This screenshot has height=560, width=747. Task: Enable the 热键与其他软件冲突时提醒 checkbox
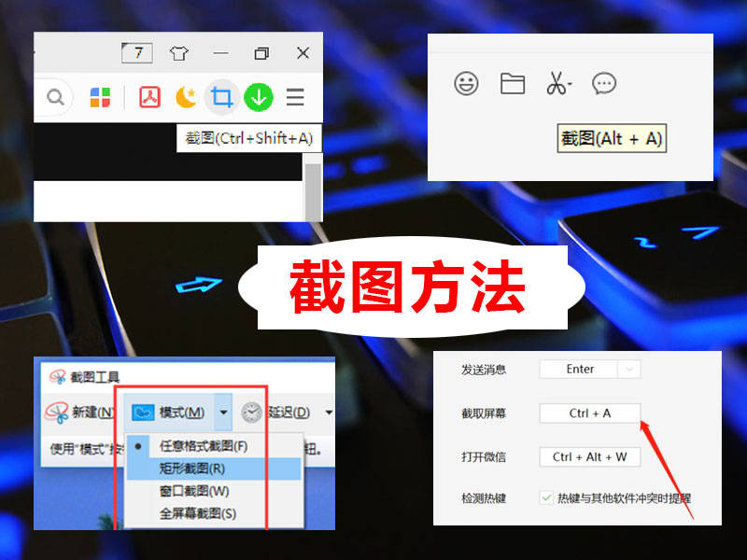546,499
